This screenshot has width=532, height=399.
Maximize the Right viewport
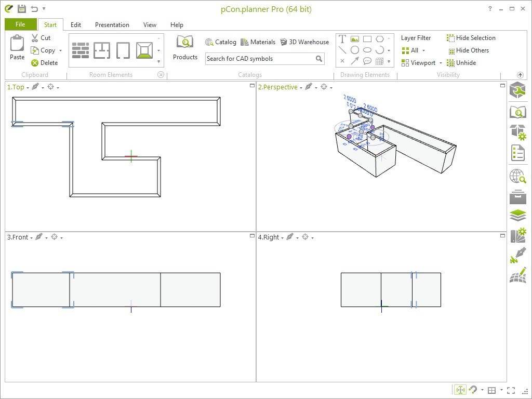coord(502,235)
